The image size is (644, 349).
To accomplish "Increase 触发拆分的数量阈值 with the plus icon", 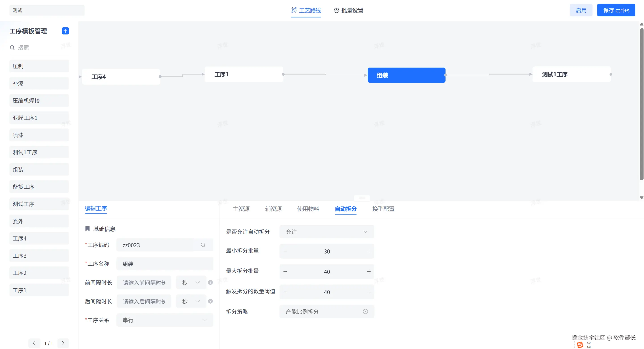I will point(369,292).
